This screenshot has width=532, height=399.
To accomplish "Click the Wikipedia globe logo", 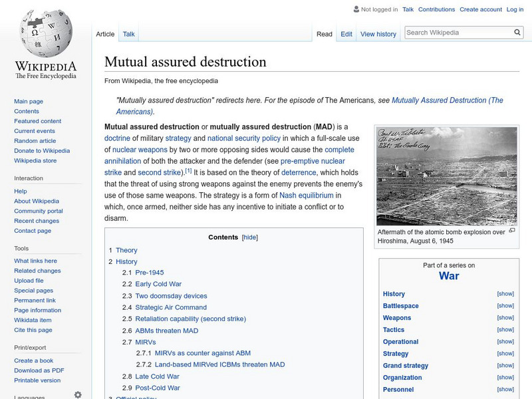I will tap(46, 33).
